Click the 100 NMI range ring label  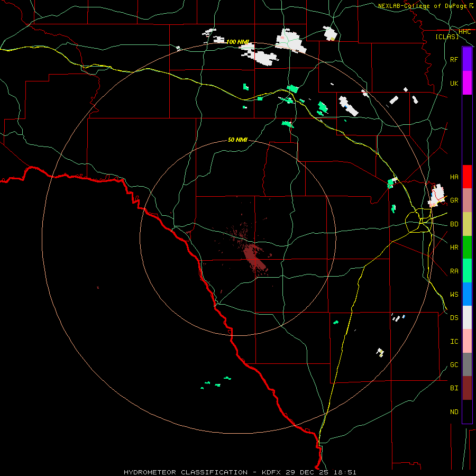(x=237, y=42)
